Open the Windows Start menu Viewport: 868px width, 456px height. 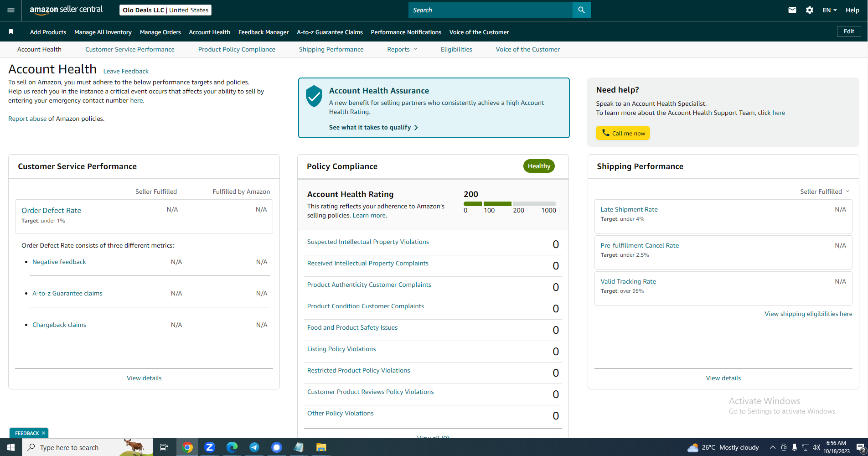click(x=11, y=447)
